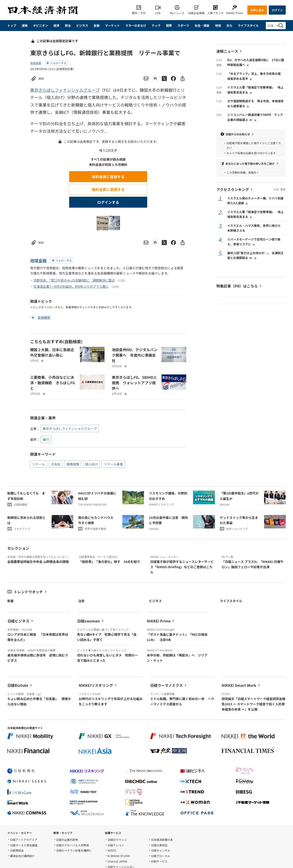Select the リテール事業 keyword tag

(113, 464)
